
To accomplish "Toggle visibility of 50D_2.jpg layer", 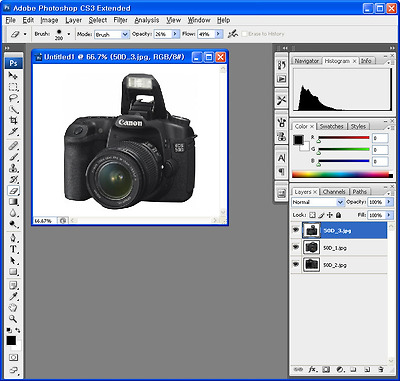I will point(295,264).
